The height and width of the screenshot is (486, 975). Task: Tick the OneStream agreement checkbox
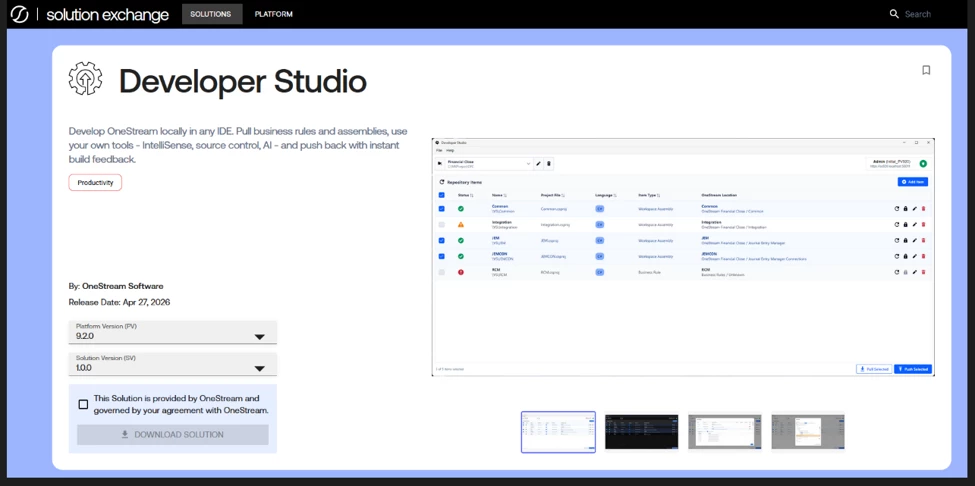83,405
